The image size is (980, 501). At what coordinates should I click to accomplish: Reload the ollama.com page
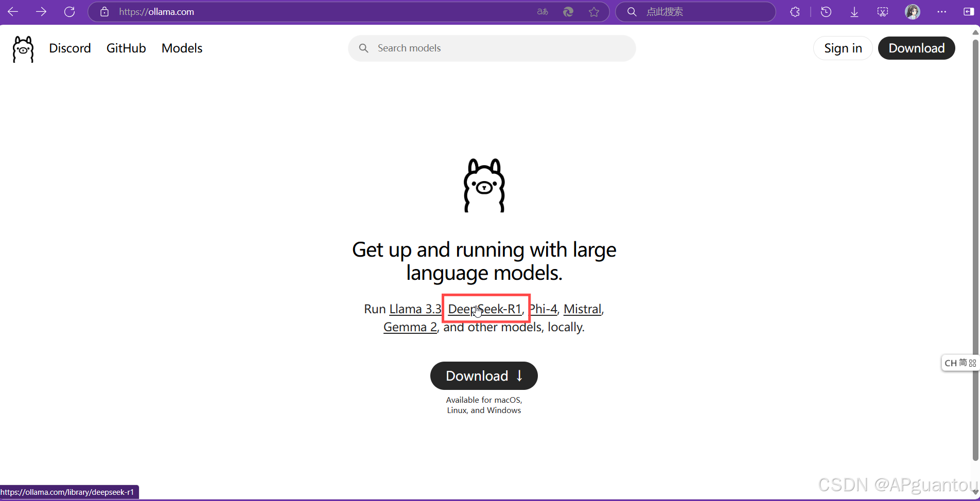69,11
